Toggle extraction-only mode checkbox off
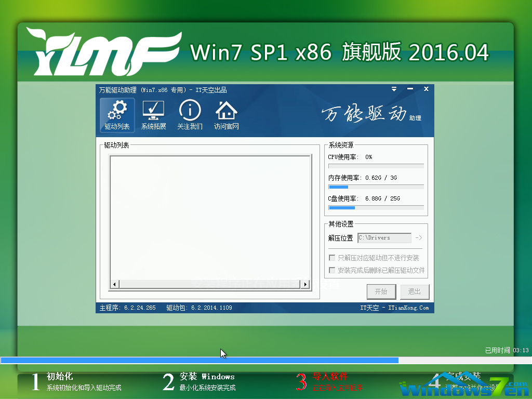 point(332,257)
